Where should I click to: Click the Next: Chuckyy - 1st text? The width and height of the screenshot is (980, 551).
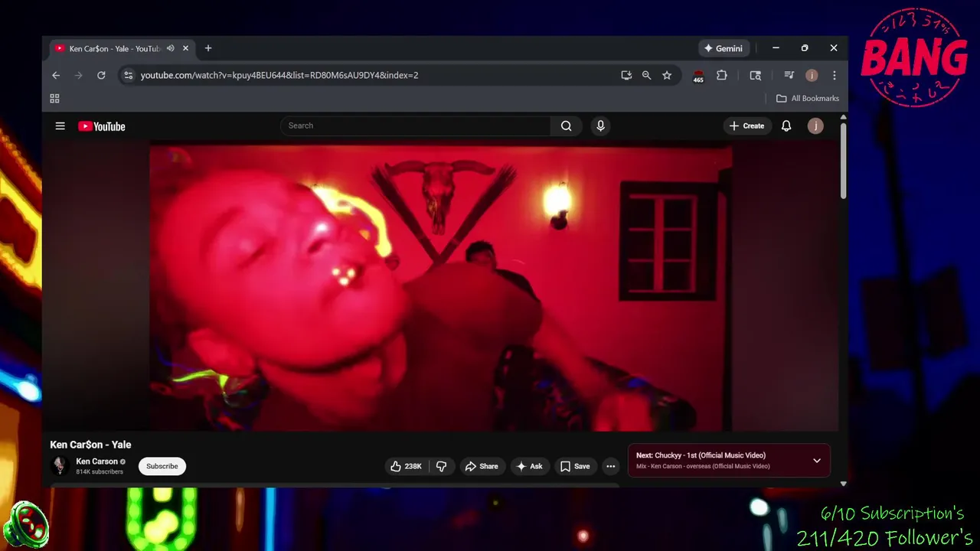[x=701, y=455]
